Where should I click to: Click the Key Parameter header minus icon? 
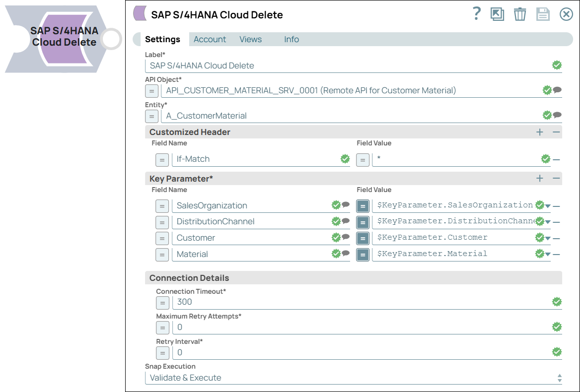(556, 179)
